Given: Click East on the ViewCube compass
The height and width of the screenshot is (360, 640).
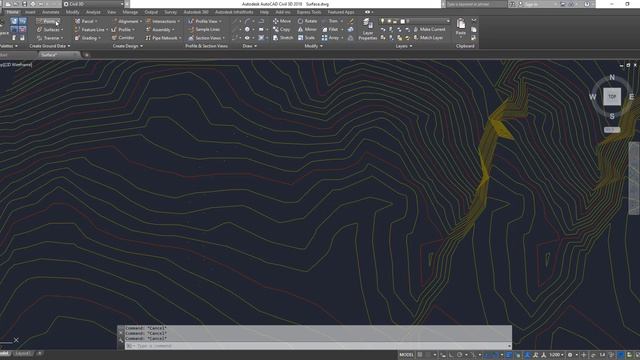Looking at the screenshot, I should coord(631,97).
